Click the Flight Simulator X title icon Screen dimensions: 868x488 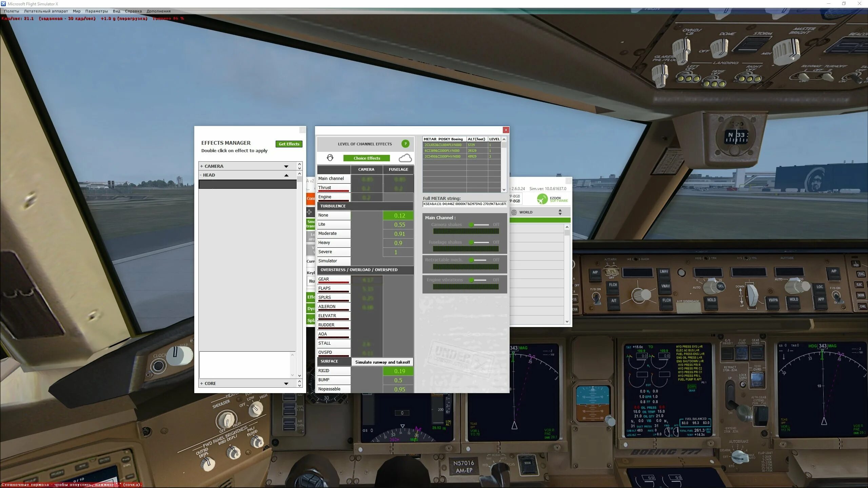[x=3, y=4]
